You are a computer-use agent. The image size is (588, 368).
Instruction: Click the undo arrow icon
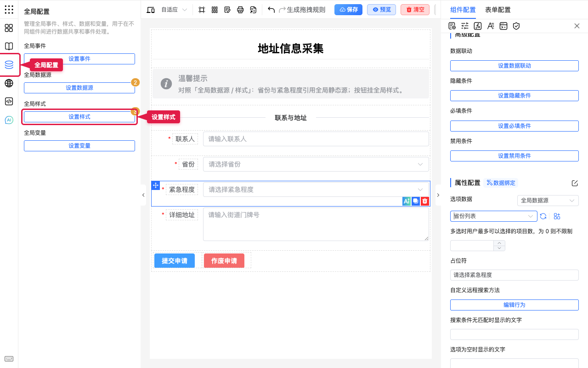pos(271,10)
